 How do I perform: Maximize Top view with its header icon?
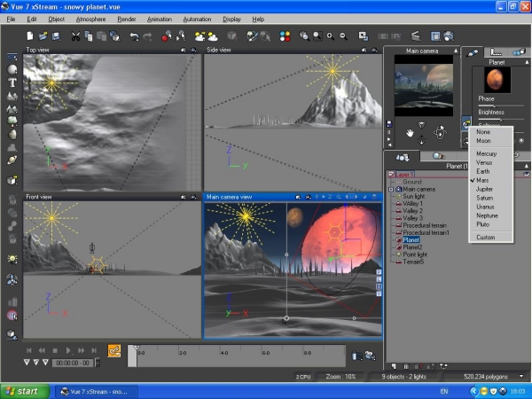[x=184, y=50]
